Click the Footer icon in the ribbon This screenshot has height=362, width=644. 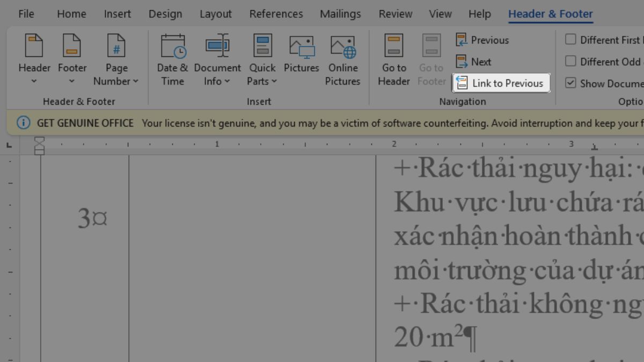(x=72, y=46)
